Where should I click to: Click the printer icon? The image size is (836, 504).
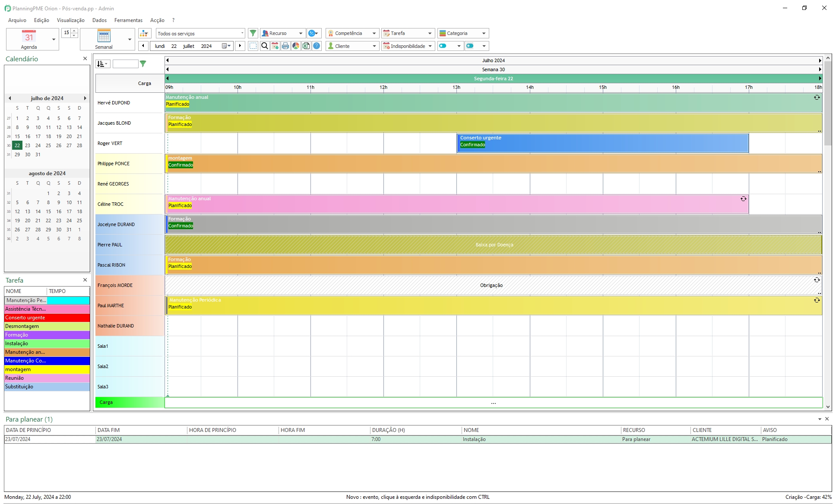coord(285,46)
